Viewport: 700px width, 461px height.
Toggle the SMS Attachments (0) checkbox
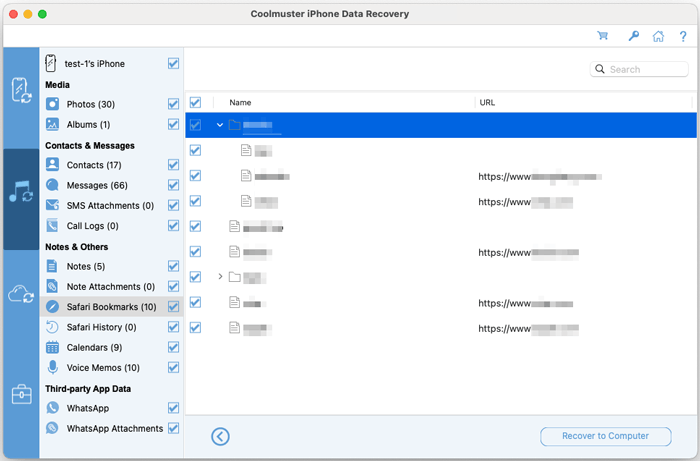click(x=173, y=205)
